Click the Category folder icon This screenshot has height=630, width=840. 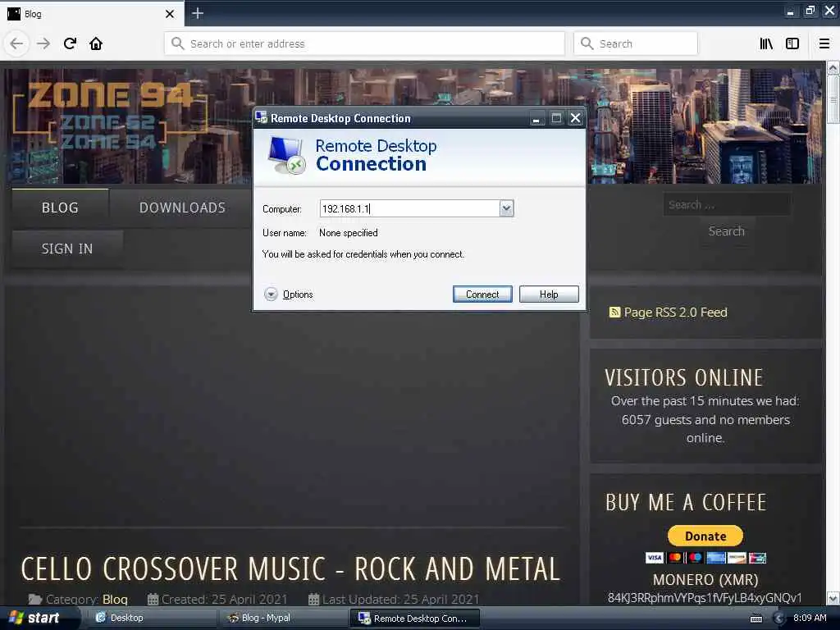[35, 599]
